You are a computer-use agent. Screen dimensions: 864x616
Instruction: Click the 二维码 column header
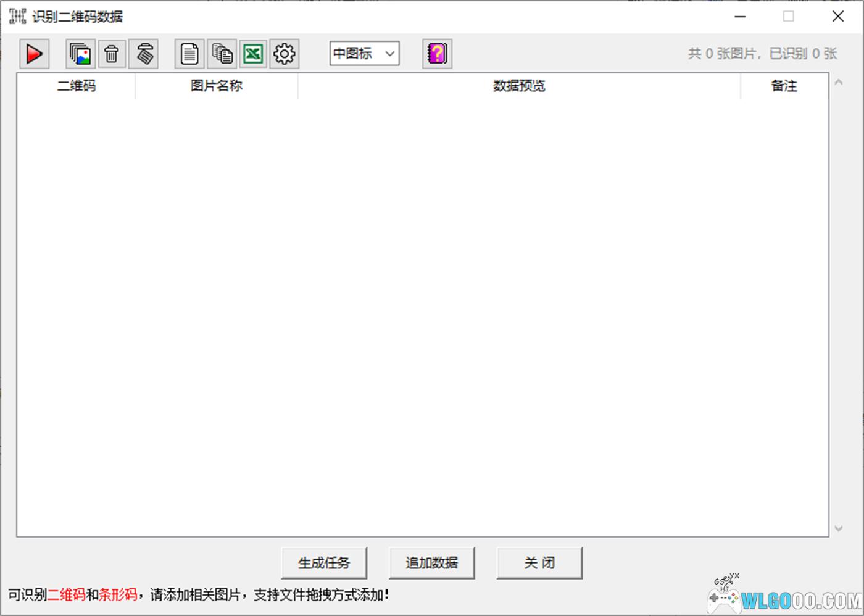click(76, 86)
